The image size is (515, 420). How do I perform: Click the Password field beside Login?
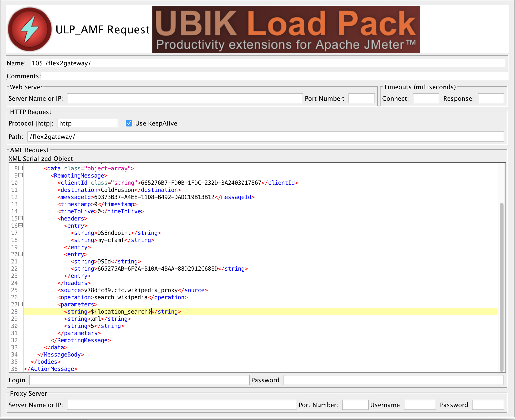coord(393,380)
